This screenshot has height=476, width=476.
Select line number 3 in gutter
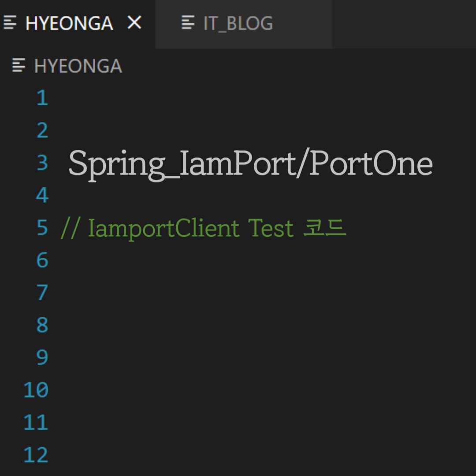coord(42,163)
